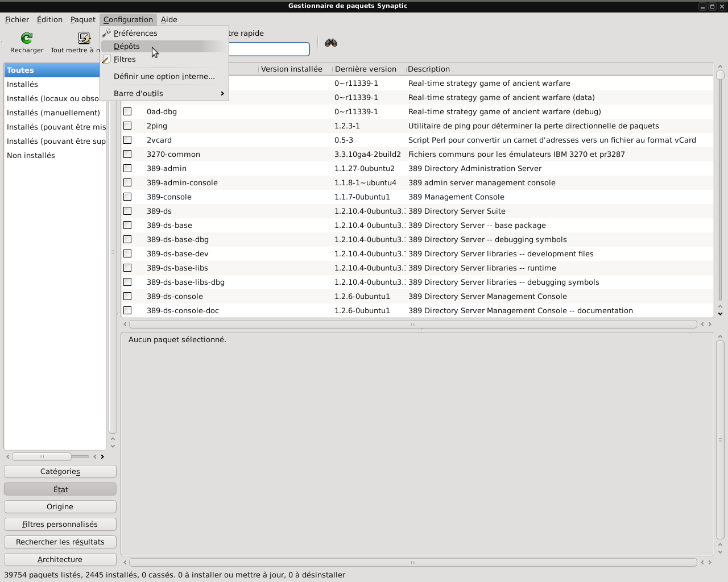
Task: Close the Configuration menu
Action: [128, 19]
